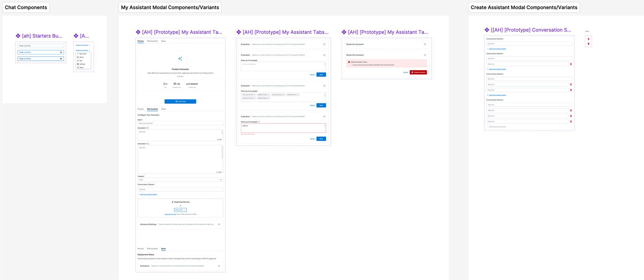Click the red alert icon beside Delete Assistant Forever

click(349, 62)
